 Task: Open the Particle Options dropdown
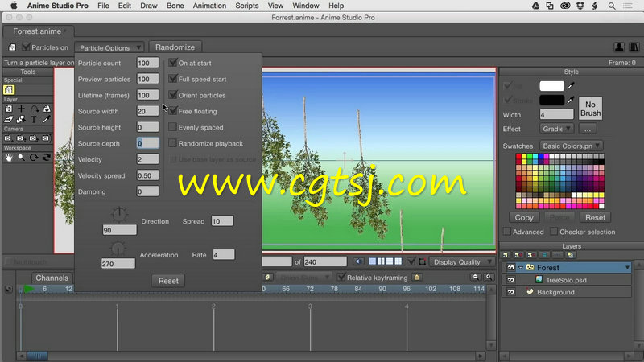coord(109,47)
